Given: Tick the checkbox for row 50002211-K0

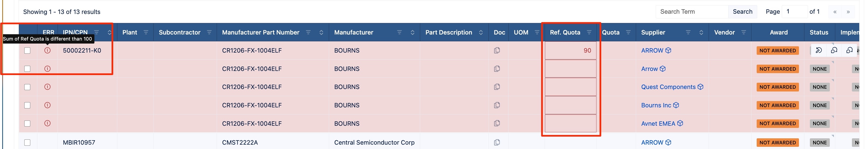Looking at the screenshot, I should click(x=27, y=50).
